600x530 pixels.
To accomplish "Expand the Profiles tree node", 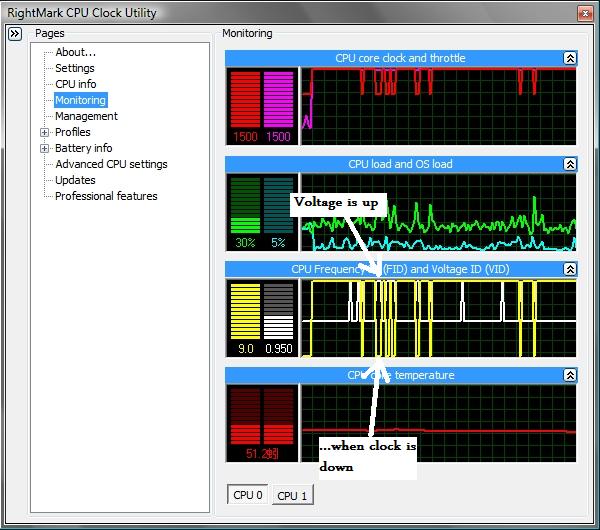I will coord(44,132).
